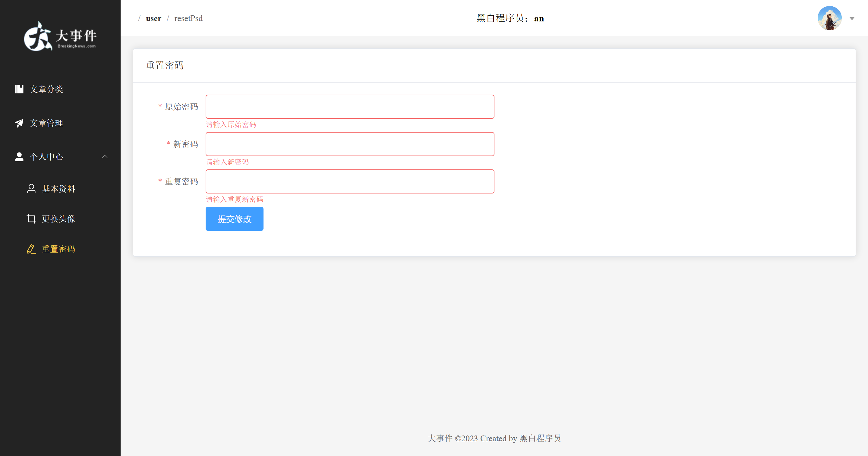This screenshot has width=868, height=456.
Task: Open the 文章分类 menu item
Action: [46, 89]
